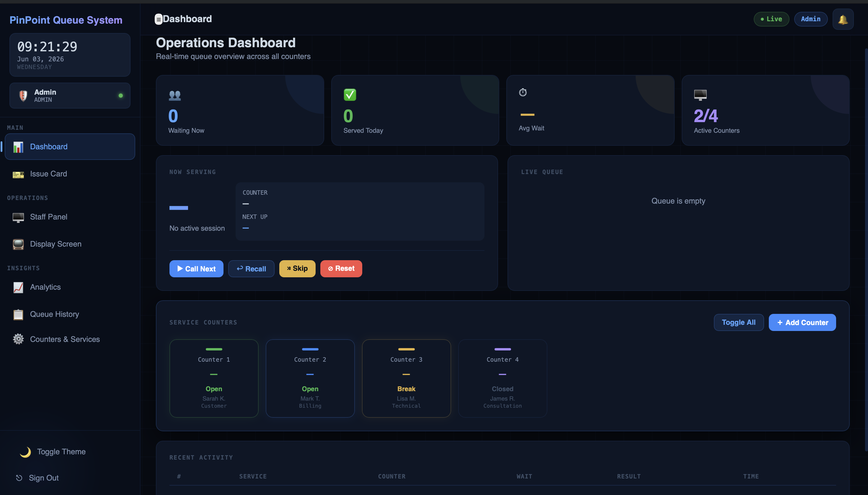Click the Avg Wait stat card

(590, 111)
